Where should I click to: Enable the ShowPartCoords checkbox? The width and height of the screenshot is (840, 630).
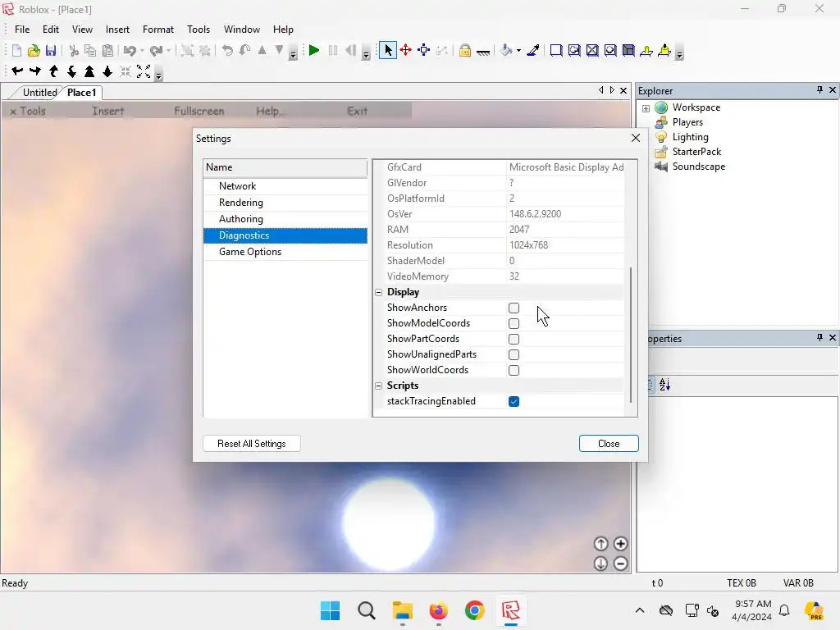point(514,339)
